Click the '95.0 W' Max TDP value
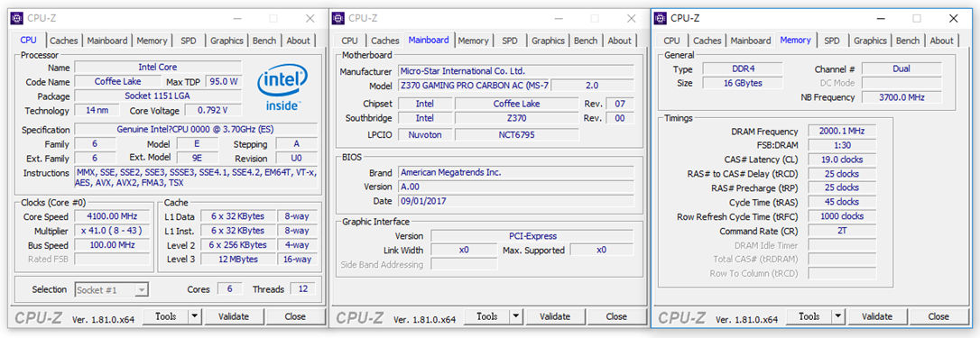 click(224, 81)
